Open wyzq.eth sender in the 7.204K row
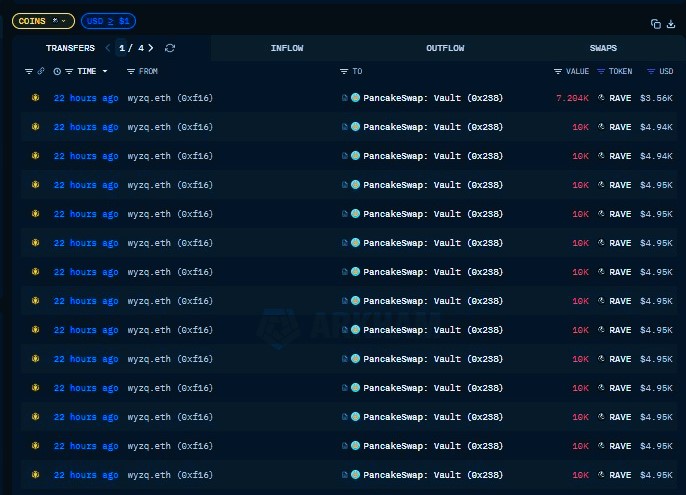Viewport: 686px width, 495px height. (x=170, y=98)
